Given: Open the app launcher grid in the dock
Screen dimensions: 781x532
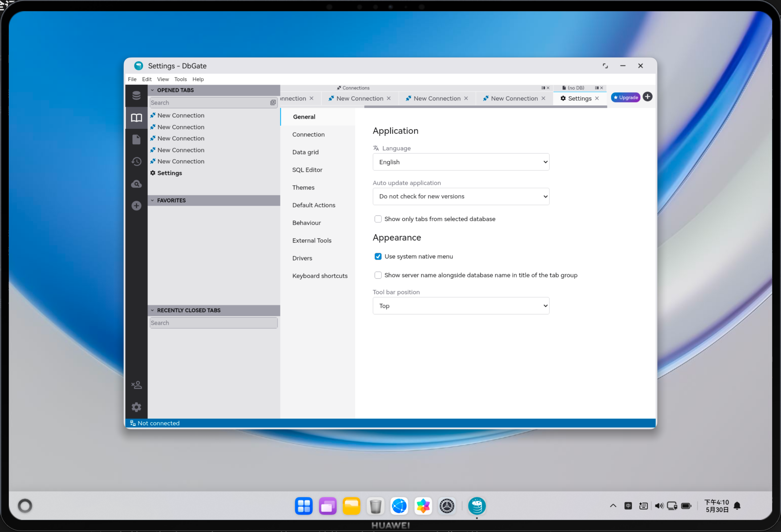Looking at the screenshot, I should pyautogui.click(x=304, y=506).
